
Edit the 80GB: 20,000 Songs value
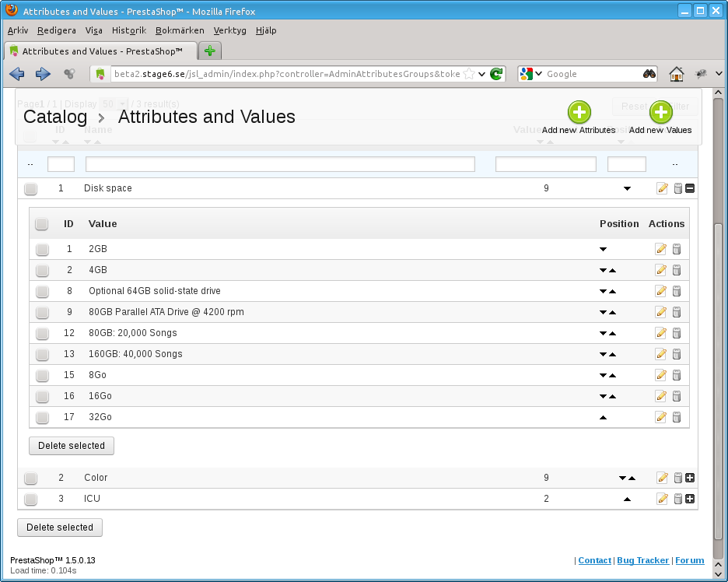click(660, 333)
